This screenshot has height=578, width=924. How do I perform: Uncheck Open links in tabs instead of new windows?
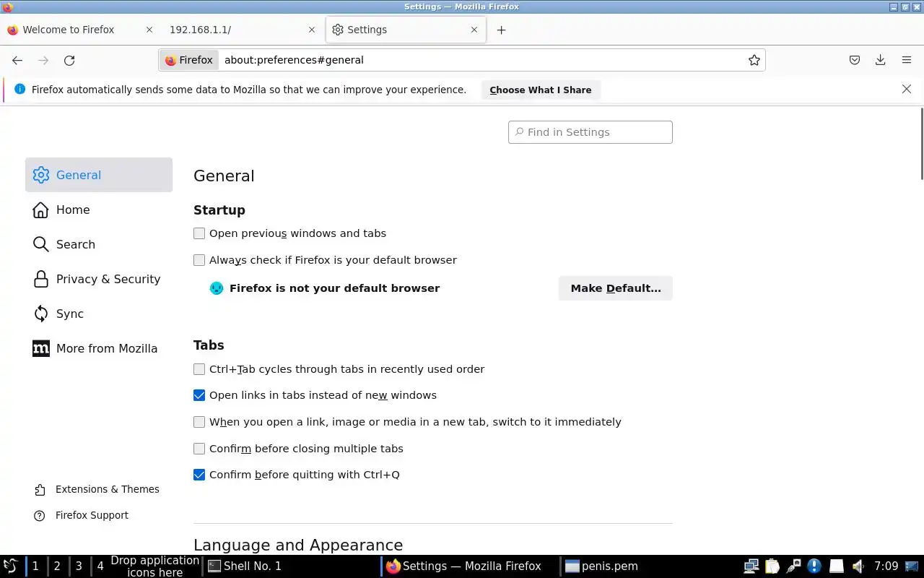[x=199, y=395]
